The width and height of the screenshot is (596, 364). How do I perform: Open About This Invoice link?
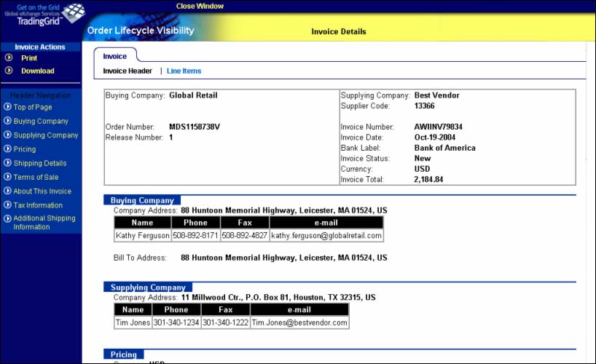tap(42, 191)
